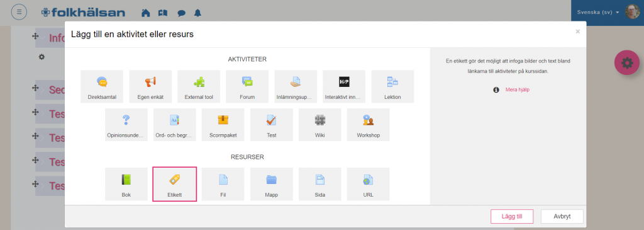Open notifications bell icon
Screen dimensions: 644x230
tap(198, 13)
